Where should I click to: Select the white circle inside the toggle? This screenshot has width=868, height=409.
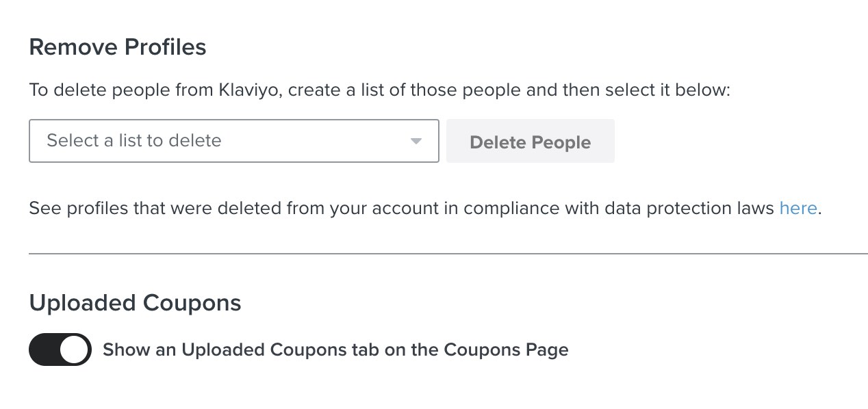click(74, 349)
